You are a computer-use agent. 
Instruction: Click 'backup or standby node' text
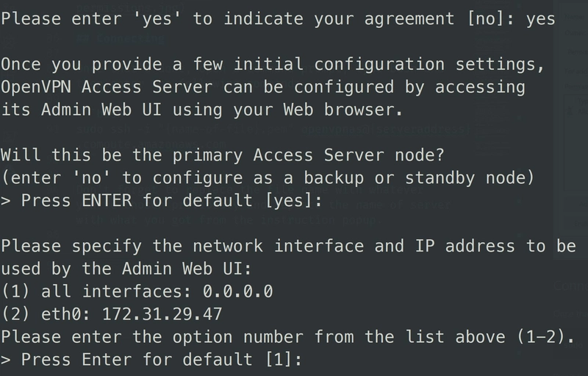click(x=414, y=178)
